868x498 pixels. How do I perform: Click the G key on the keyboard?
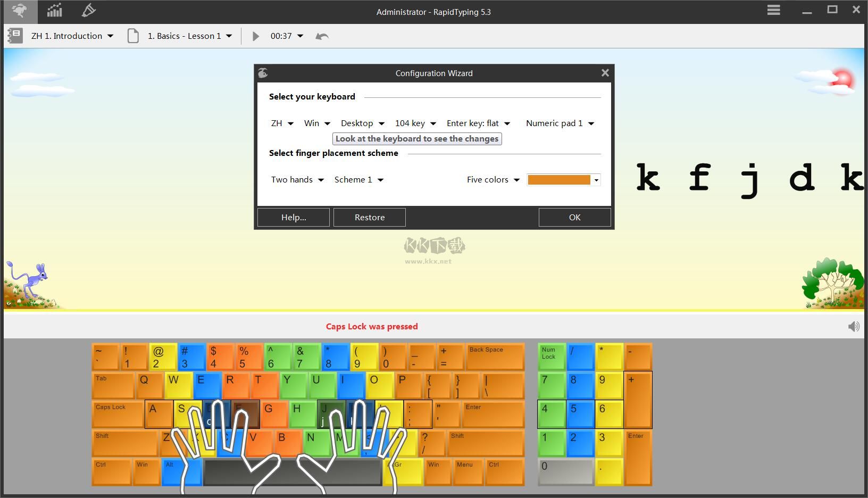(x=274, y=414)
